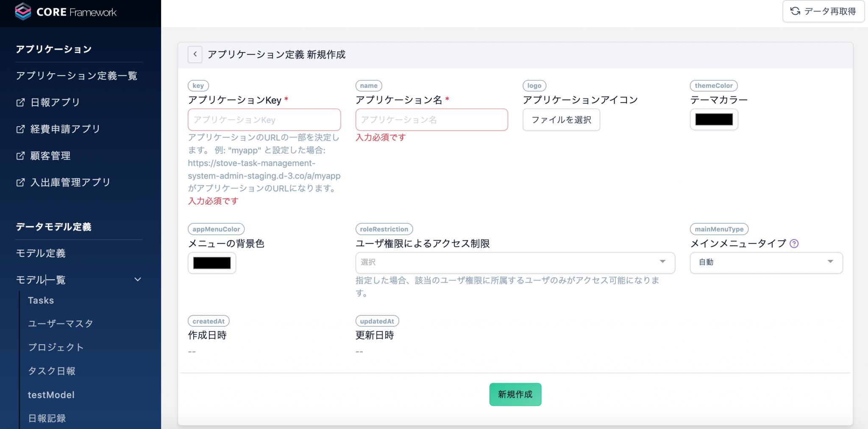Image resolution: width=868 pixels, height=429 pixels.
Task: Click the external link icon beside 経費申請アプリ
Action: (x=20, y=129)
